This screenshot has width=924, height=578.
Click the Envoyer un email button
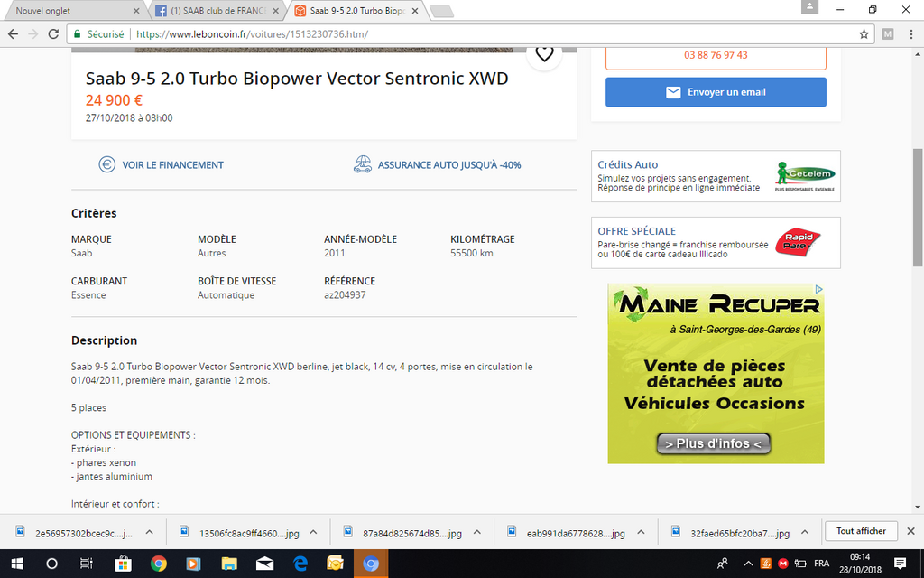[716, 92]
